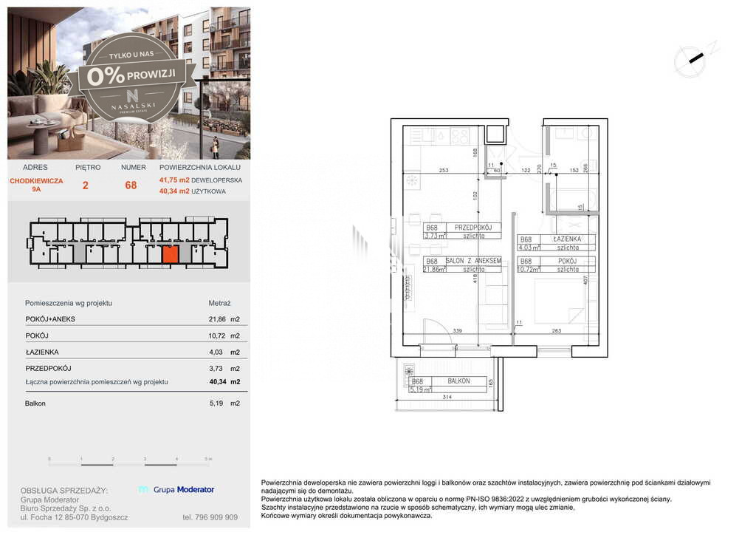Click B68 ŁAZIENKA label box on floor plan
Screen dimensions: 756x535
556,242
